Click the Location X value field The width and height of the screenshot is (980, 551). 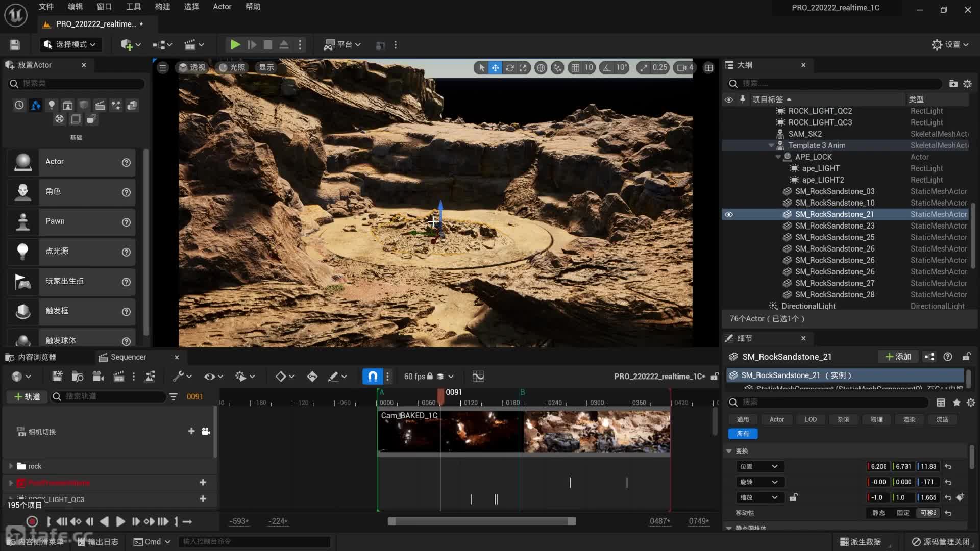tap(878, 467)
